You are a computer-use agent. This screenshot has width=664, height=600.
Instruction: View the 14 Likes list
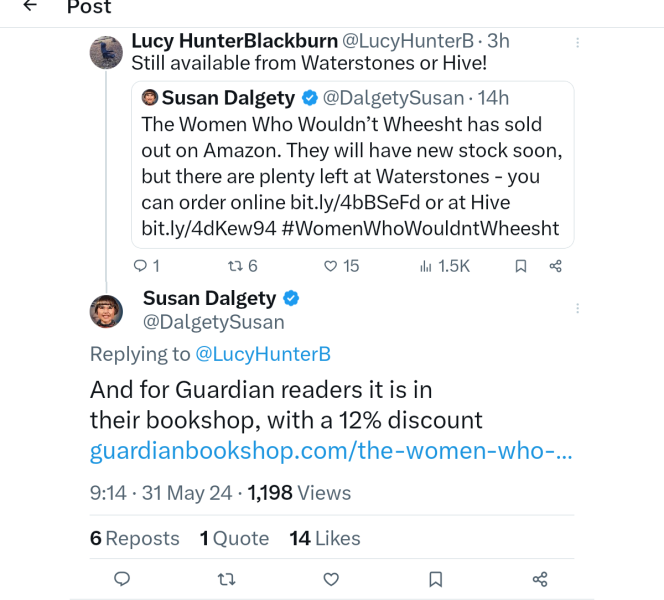[325, 538]
